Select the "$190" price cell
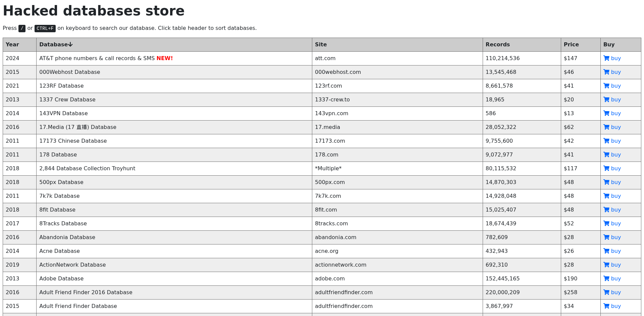 click(x=581, y=279)
